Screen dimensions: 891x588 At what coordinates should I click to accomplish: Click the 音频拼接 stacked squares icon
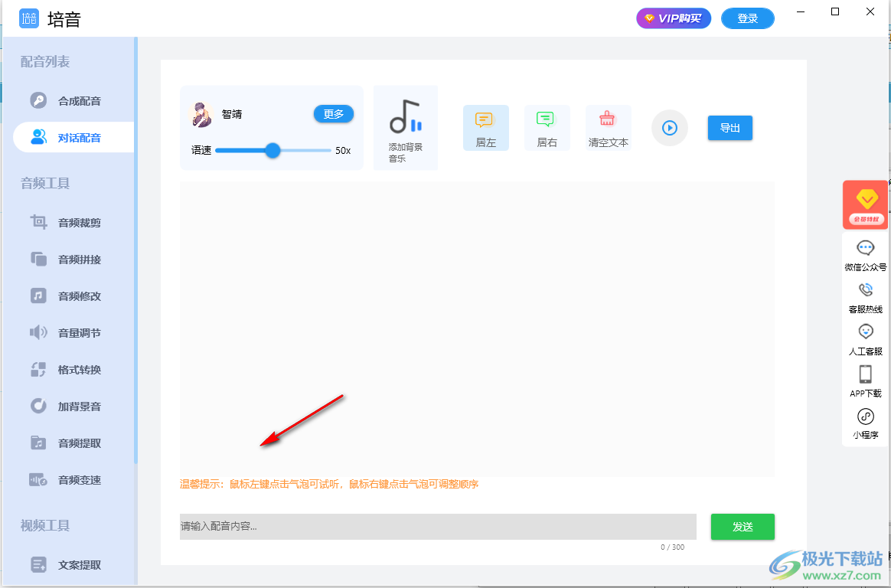[x=38, y=259]
